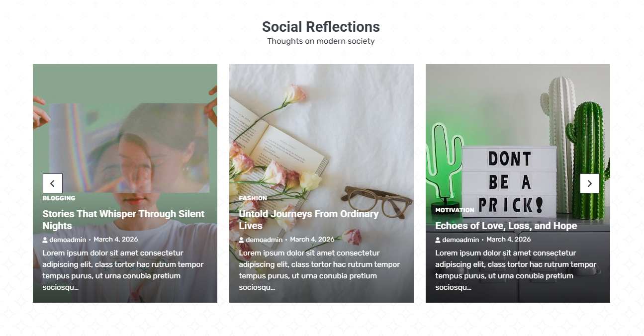Click the March 4, 2026 date on Fashion post
The width and height of the screenshot is (644, 336).
pos(312,240)
